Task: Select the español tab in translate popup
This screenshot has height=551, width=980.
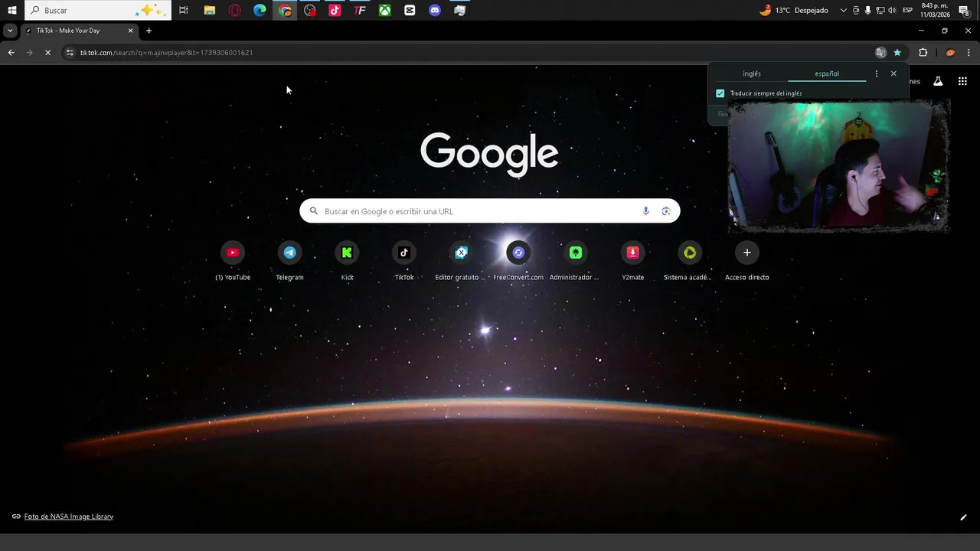Action: pyautogui.click(x=827, y=74)
